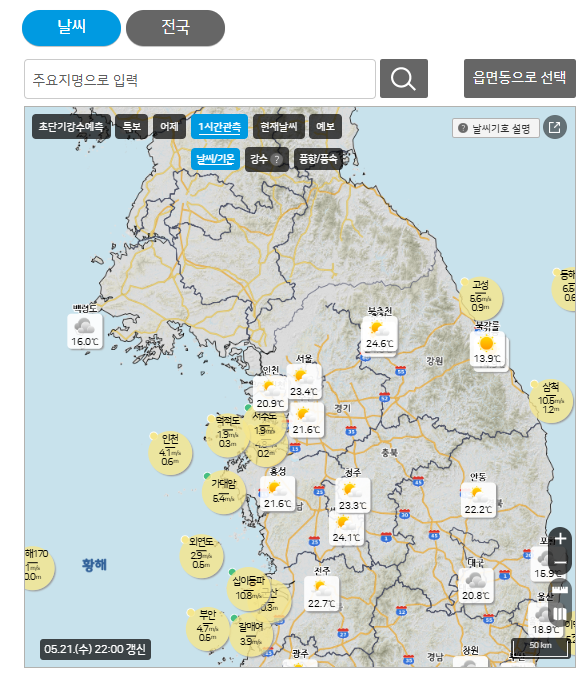Open the 날씨기호 설명 legend
The width and height of the screenshot is (584, 680).
496,128
